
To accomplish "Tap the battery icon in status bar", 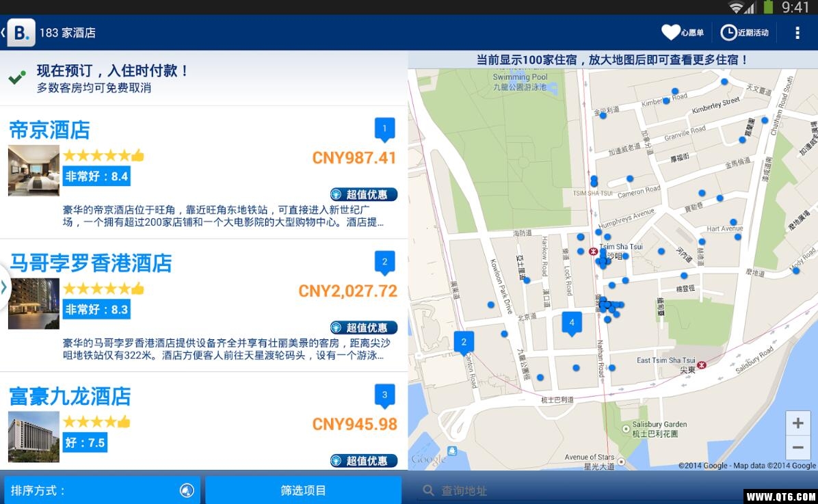I will tap(768, 7).
